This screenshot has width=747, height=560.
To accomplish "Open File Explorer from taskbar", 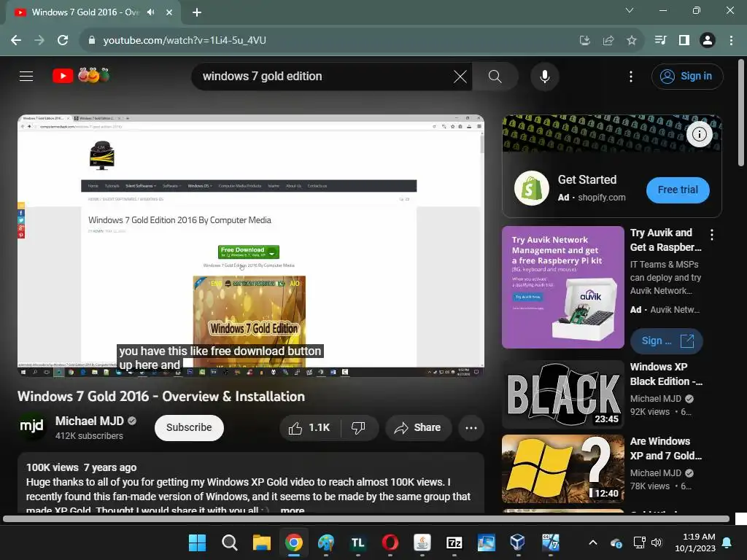I will click(x=262, y=542).
